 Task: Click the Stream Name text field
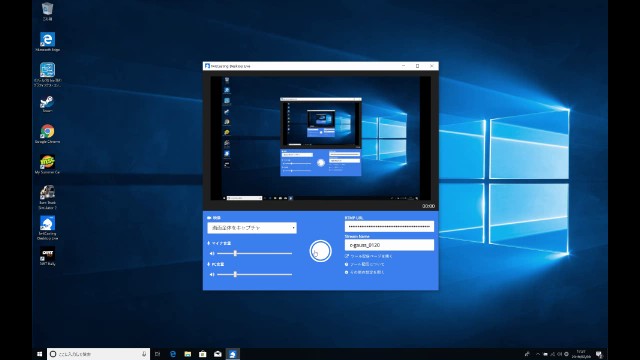[x=389, y=245]
